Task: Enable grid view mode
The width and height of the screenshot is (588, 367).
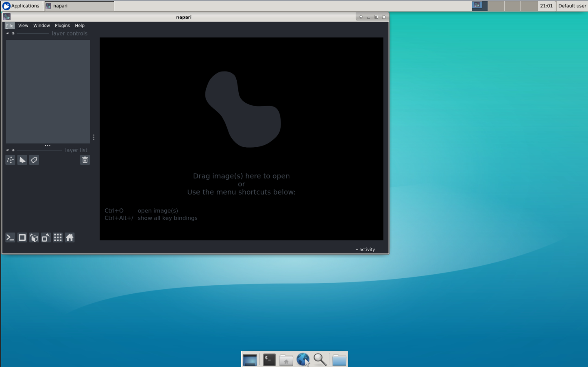Action: point(57,237)
